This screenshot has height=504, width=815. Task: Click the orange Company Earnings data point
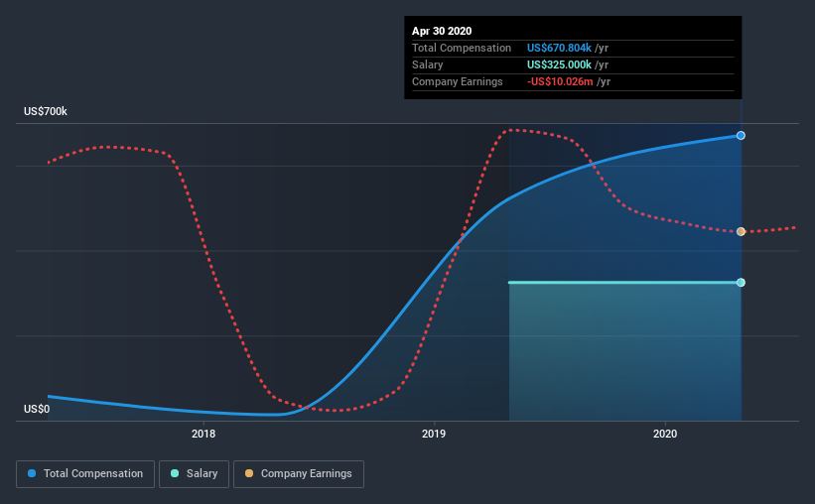741,231
